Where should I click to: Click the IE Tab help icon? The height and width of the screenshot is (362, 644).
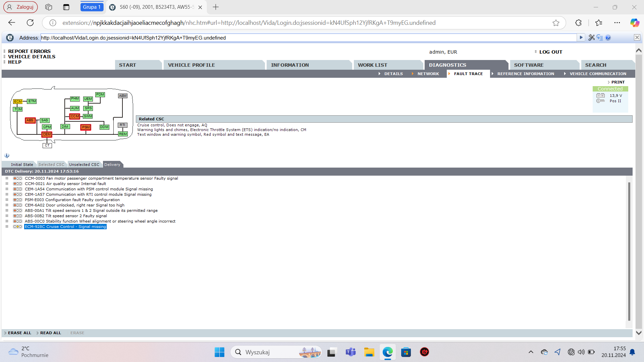click(608, 38)
